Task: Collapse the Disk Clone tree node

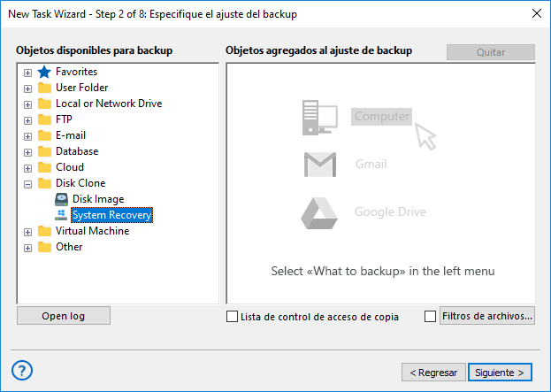Action: point(28,183)
